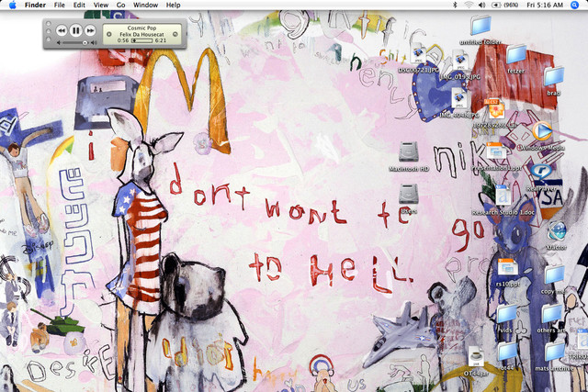The width and height of the screenshot is (588, 392).
Task: Open the Window menu
Action: [145, 5]
